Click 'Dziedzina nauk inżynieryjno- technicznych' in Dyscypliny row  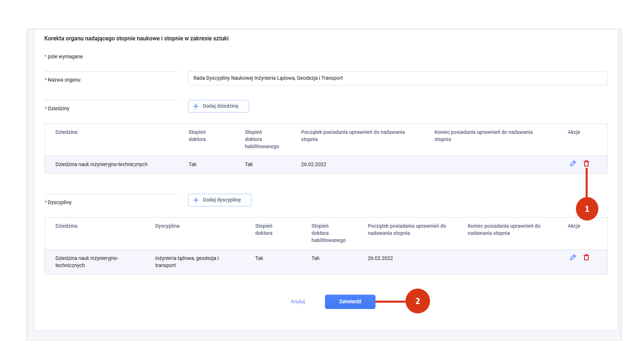click(87, 262)
